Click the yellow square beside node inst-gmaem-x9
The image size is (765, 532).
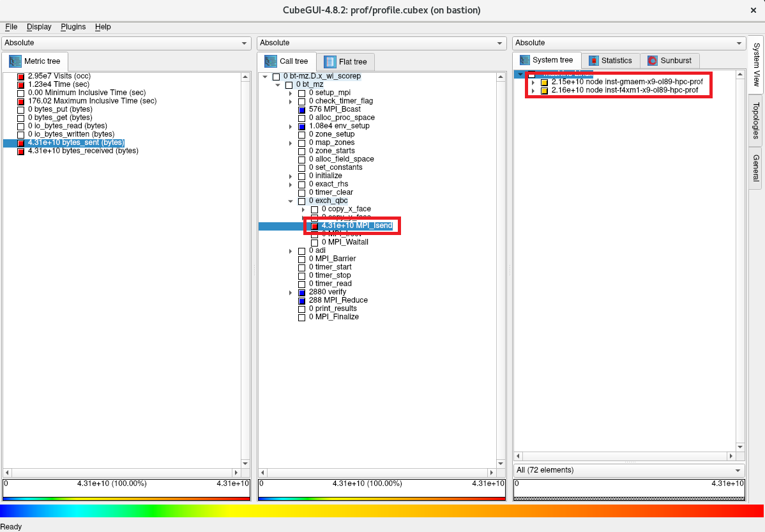[545, 82]
